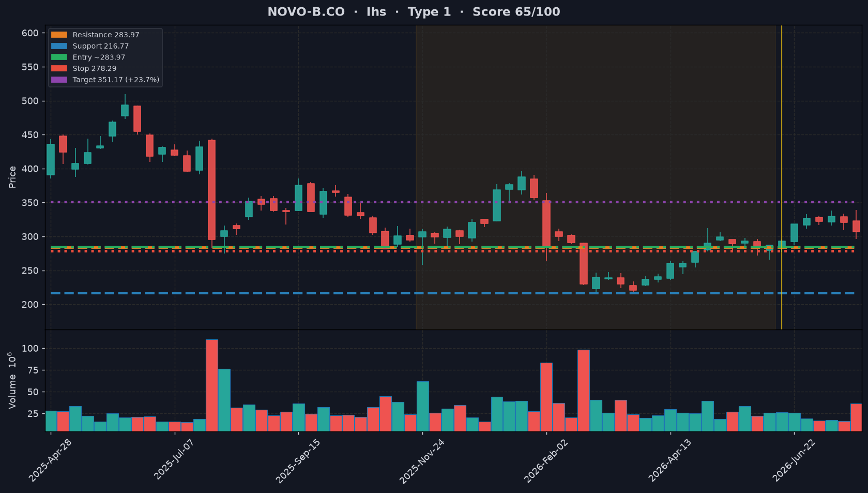Select the 600 price tick label
The width and height of the screenshot is (868, 493).
coord(30,33)
